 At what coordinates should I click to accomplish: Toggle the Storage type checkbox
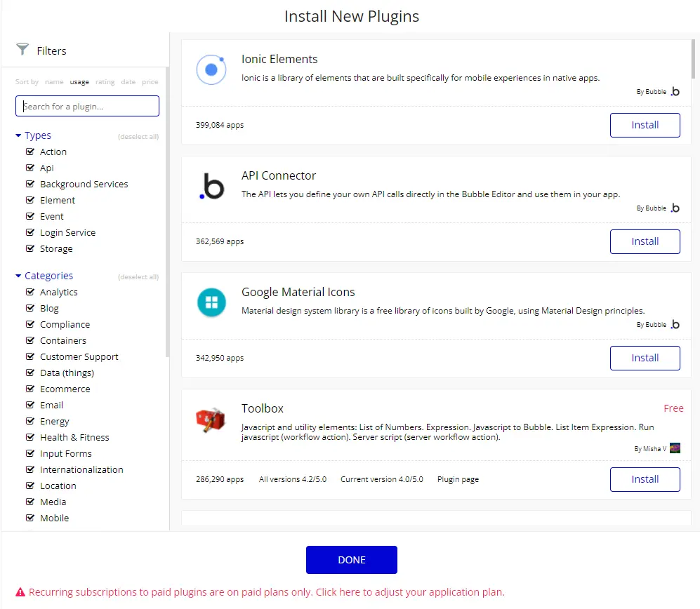[x=30, y=248]
